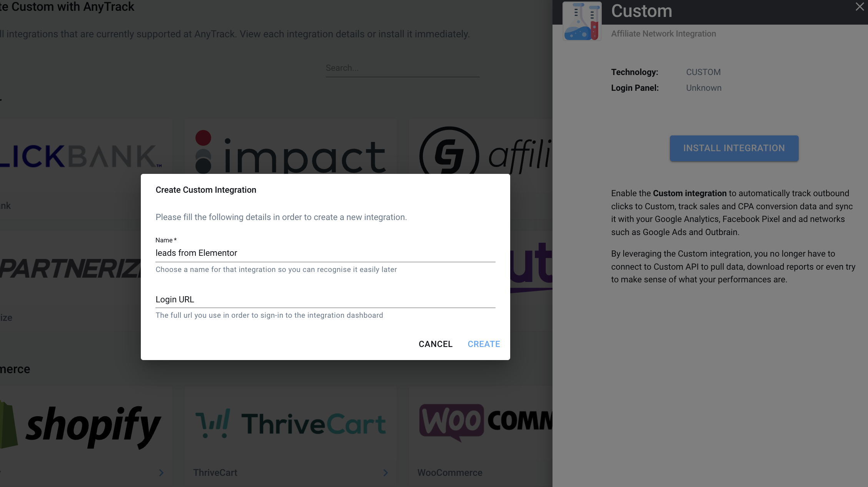The width and height of the screenshot is (868, 487).
Task: Click the Custom panel title heading
Action: (641, 11)
